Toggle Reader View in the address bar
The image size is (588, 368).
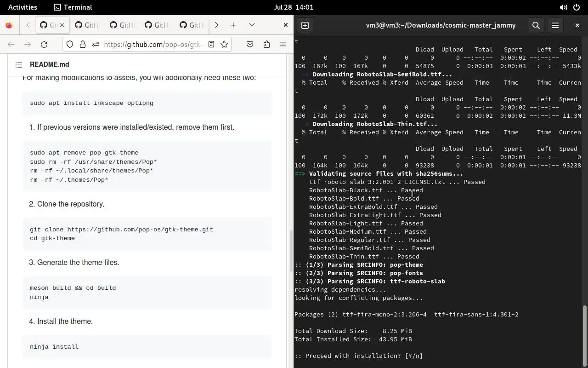[x=211, y=44]
